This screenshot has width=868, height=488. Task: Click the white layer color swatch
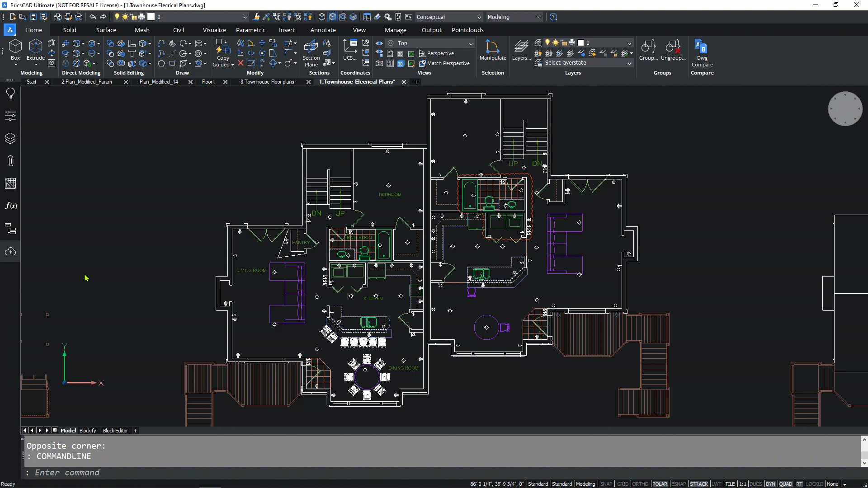[580, 43]
